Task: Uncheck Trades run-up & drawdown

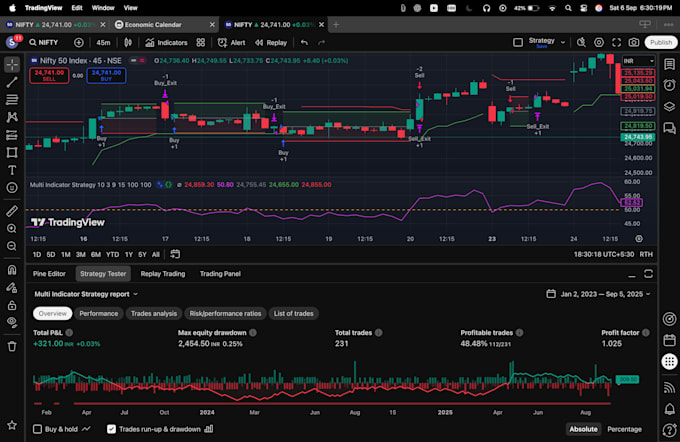Action: click(x=111, y=429)
